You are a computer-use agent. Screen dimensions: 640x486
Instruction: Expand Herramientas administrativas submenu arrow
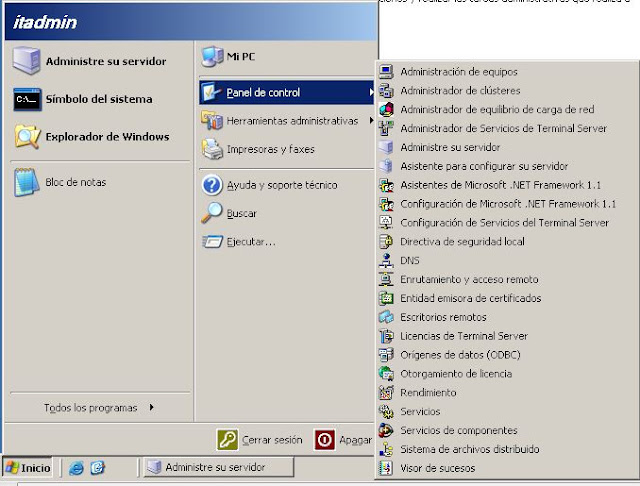pyautogui.click(x=371, y=120)
